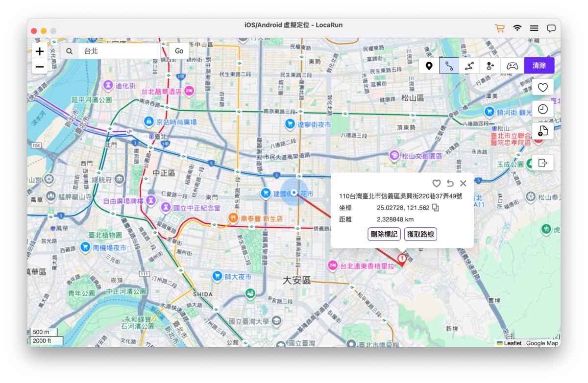The width and height of the screenshot is (588, 383).
Task: Click the 艋舺龍山寺 temple marker
Action: 51,197
